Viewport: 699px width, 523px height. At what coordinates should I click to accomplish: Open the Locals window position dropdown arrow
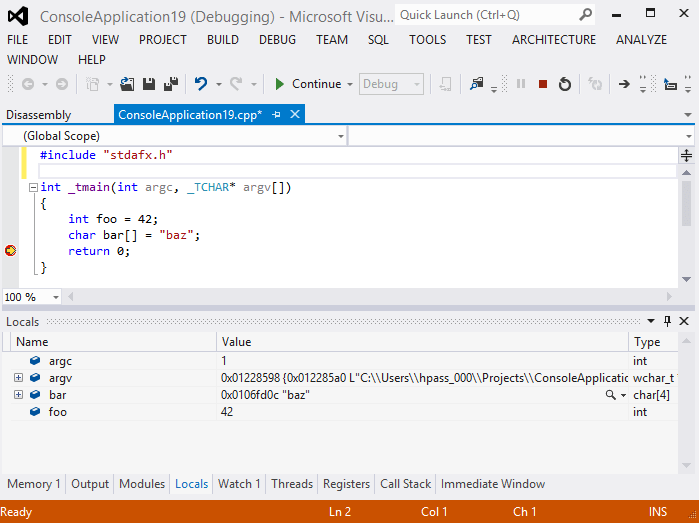click(651, 321)
